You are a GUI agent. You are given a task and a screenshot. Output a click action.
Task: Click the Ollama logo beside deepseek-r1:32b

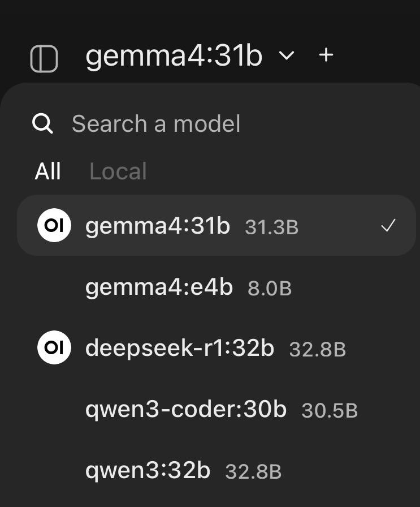(54, 347)
